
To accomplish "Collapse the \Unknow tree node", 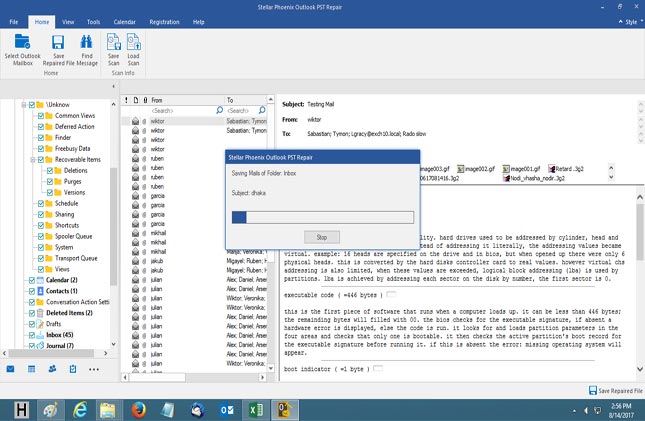I will click(x=24, y=105).
